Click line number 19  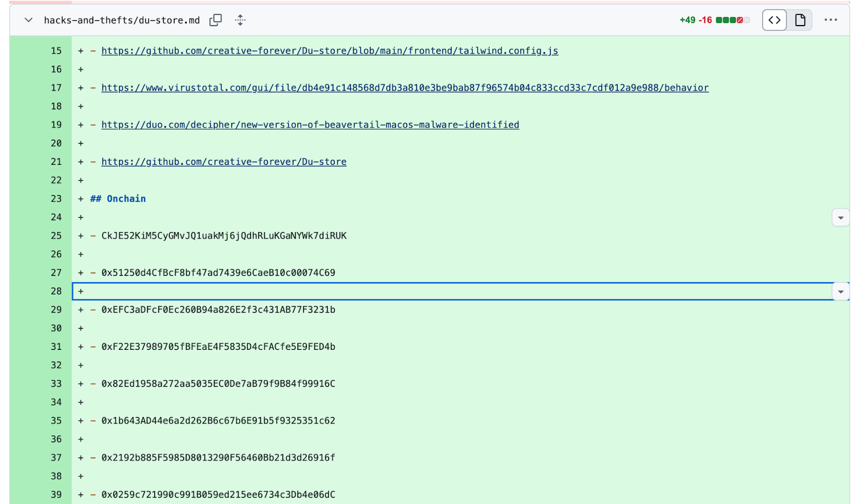(x=56, y=125)
